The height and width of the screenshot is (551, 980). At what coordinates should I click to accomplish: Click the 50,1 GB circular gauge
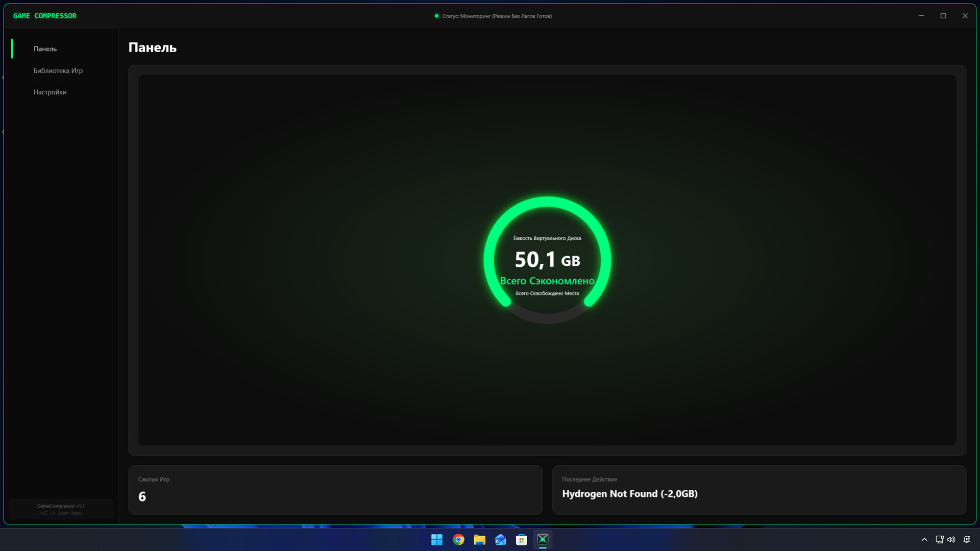pyautogui.click(x=547, y=260)
